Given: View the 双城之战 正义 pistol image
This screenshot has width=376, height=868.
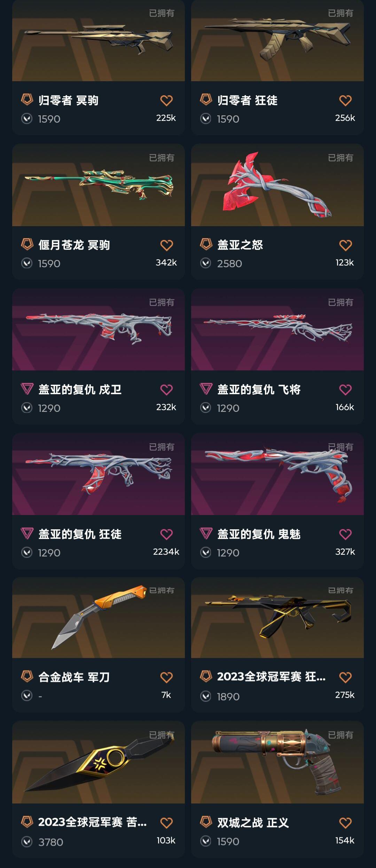Looking at the screenshot, I should [x=277, y=762].
